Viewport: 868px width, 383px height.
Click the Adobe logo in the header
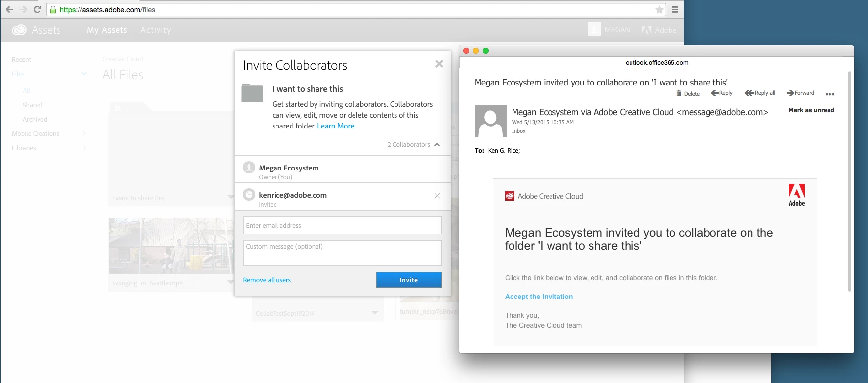pos(659,30)
